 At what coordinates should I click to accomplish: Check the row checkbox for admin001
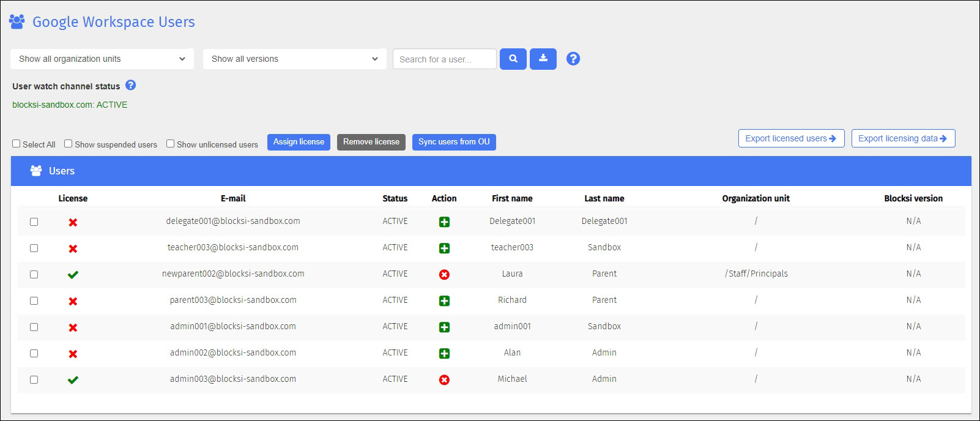34,327
